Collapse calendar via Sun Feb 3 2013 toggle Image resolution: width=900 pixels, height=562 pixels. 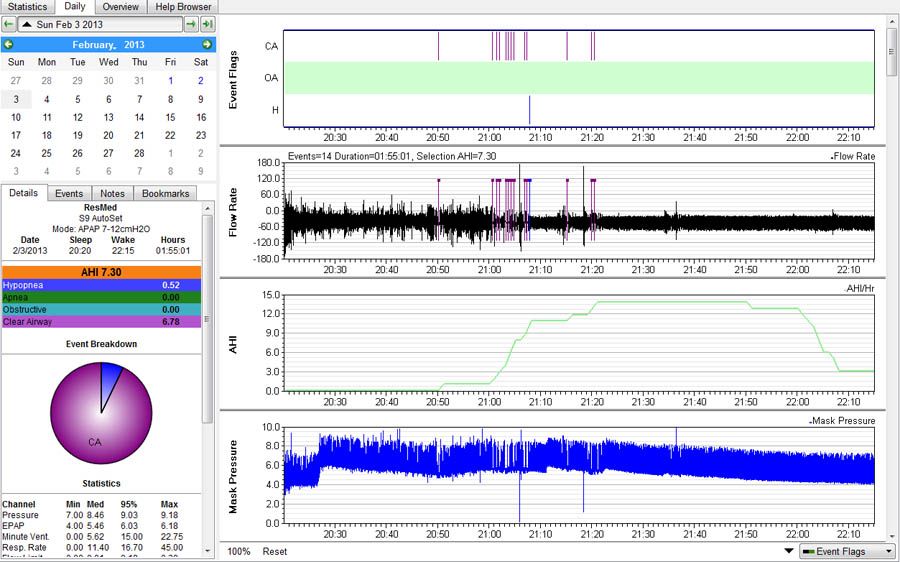pyautogui.click(x=100, y=24)
